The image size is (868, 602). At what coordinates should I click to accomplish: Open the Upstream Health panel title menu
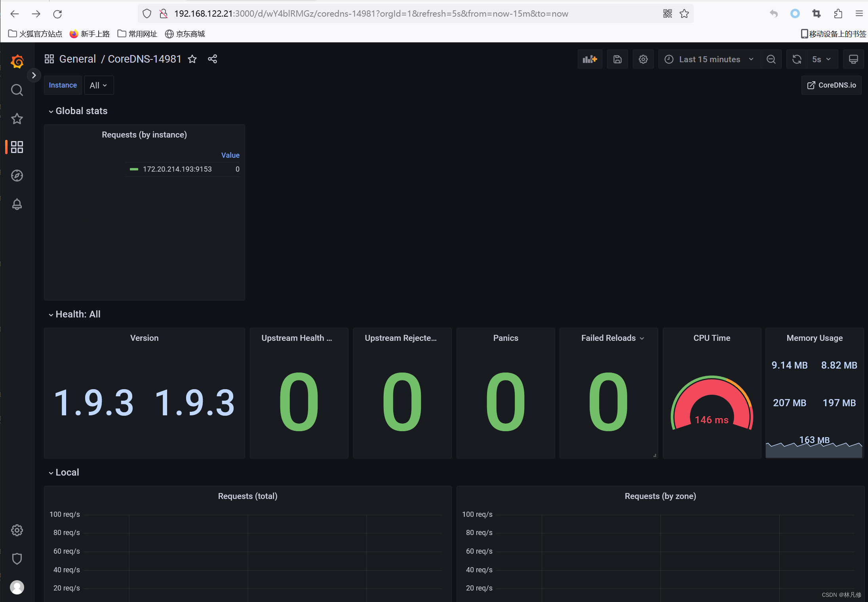(297, 338)
